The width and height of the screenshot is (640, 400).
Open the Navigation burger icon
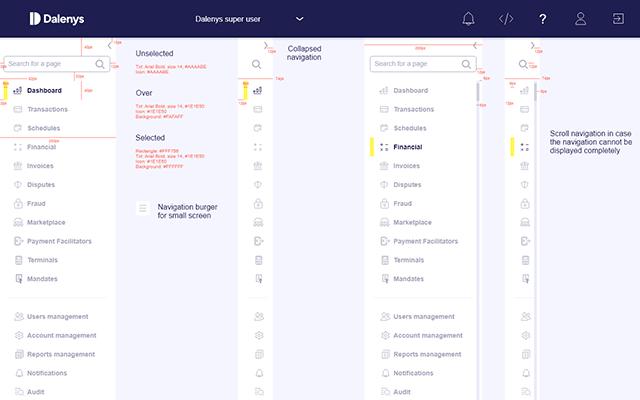click(x=142, y=209)
